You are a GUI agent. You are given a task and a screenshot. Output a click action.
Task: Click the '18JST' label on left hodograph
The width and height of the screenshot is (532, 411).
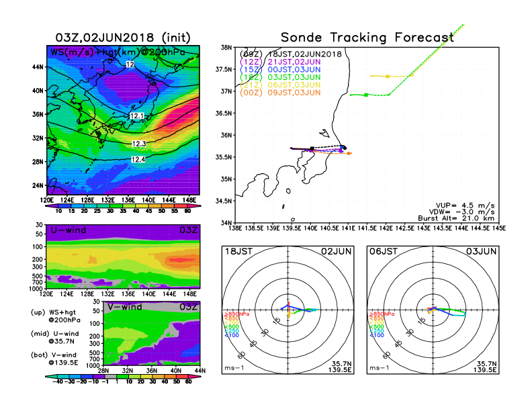(x=239, y=252)
